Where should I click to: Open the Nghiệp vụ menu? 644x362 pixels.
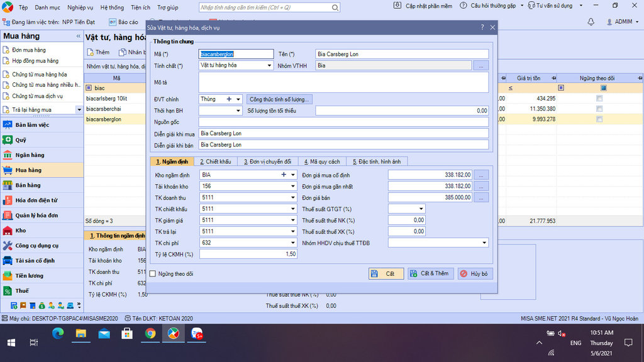(80, 8)
